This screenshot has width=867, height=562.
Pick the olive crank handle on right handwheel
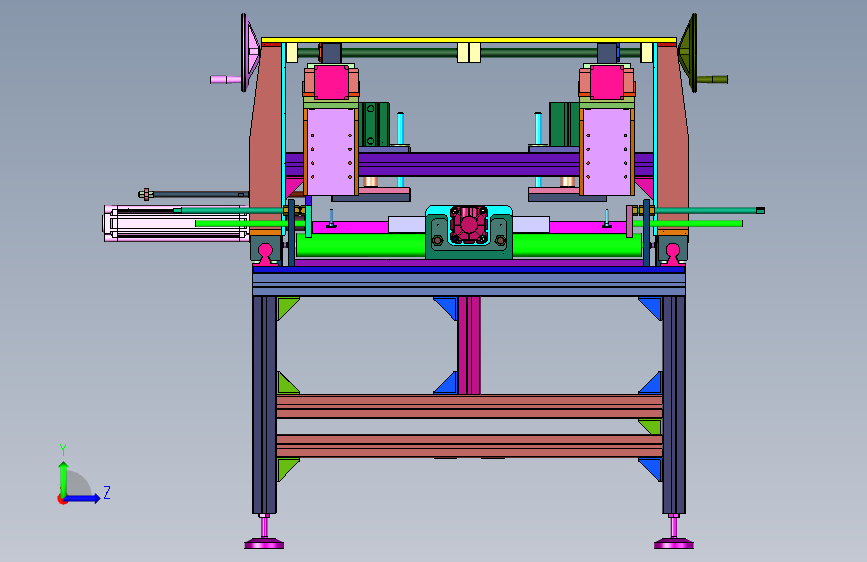[x=712, y=80]
